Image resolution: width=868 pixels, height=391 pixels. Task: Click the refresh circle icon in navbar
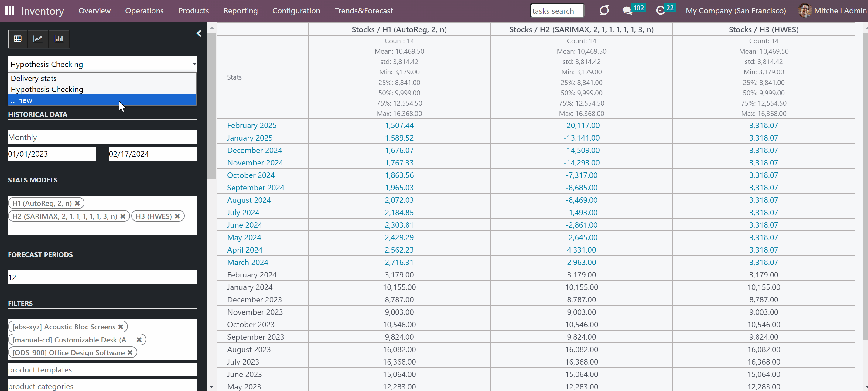604,10
